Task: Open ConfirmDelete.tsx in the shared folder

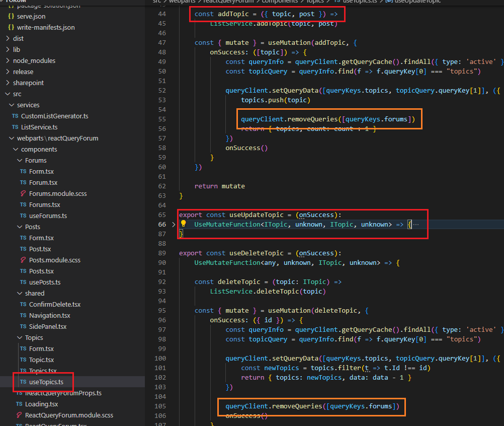Action: point(54,305)
